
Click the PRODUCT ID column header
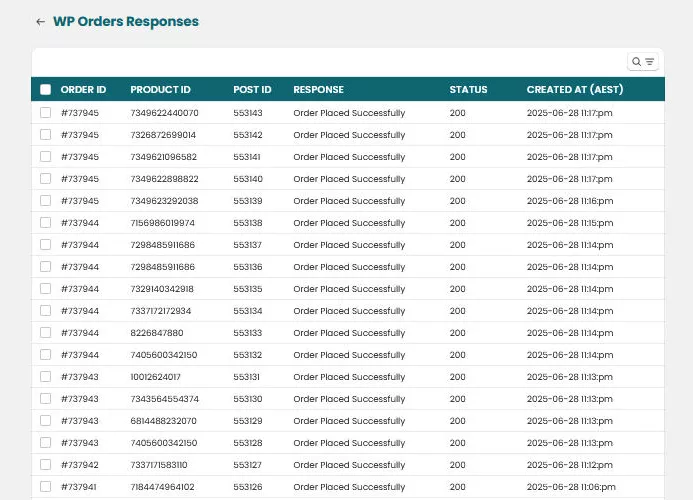click(x=160, y=90)
